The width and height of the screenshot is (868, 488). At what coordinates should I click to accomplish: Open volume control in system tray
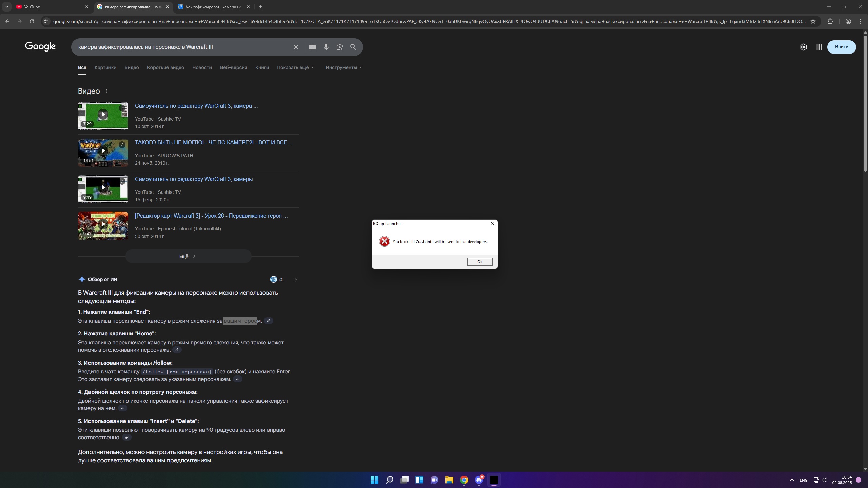point(824,480)
